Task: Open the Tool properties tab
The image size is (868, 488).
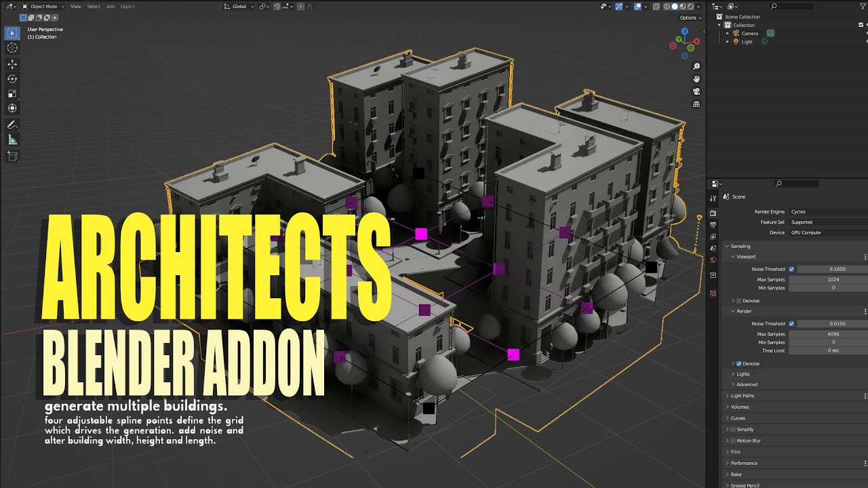Action: [713, 198]
